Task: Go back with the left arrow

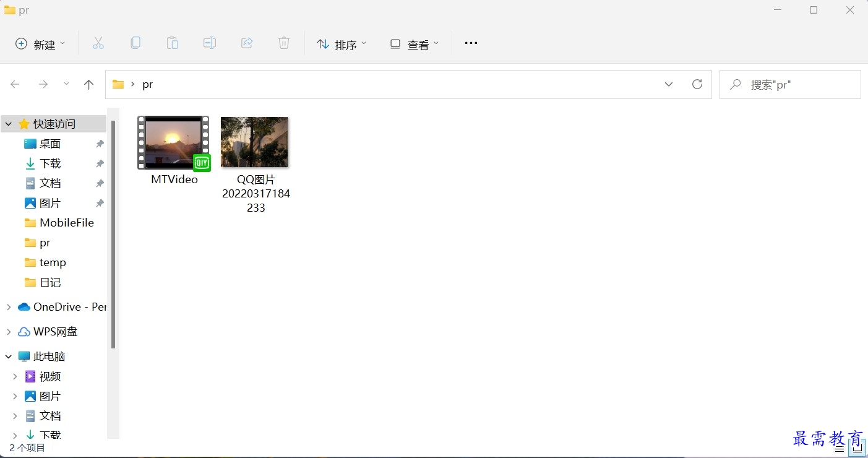Action: pyautogui.click(x=15, y=84)
